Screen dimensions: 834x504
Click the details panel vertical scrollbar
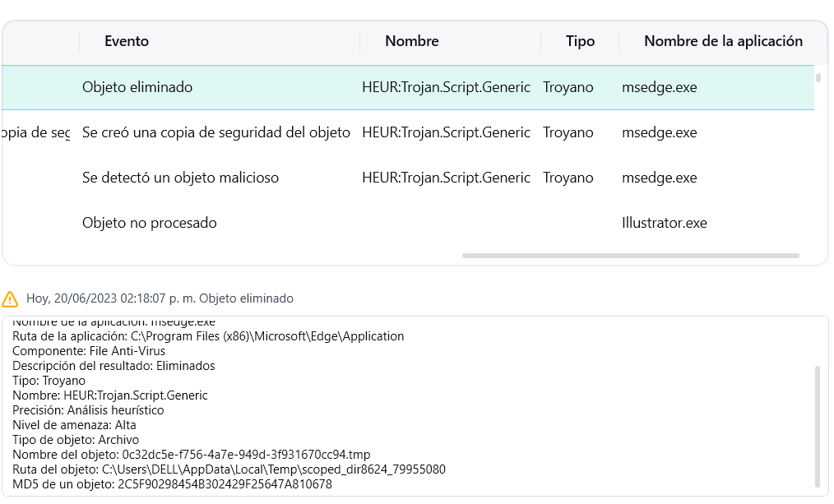[817, 426]
